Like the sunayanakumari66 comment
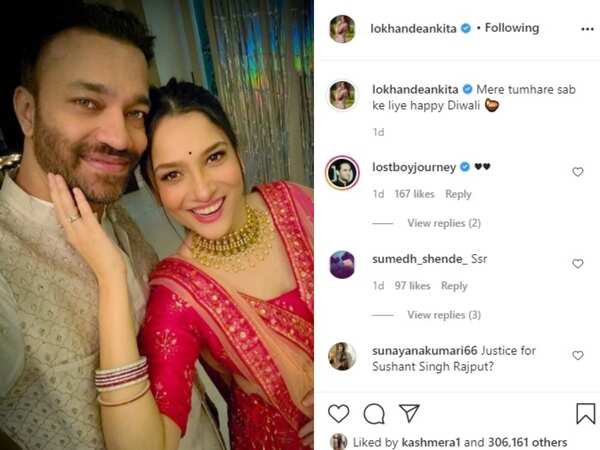This screenshot has height=450, width=600. pyautogui.click(x=577, y=355)
